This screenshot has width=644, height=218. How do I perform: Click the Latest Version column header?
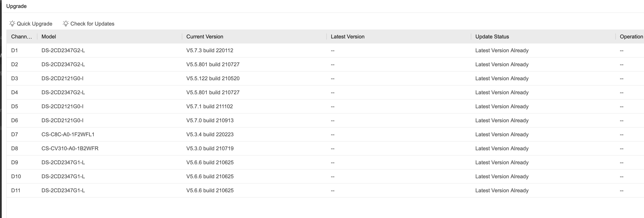point(347,37)
